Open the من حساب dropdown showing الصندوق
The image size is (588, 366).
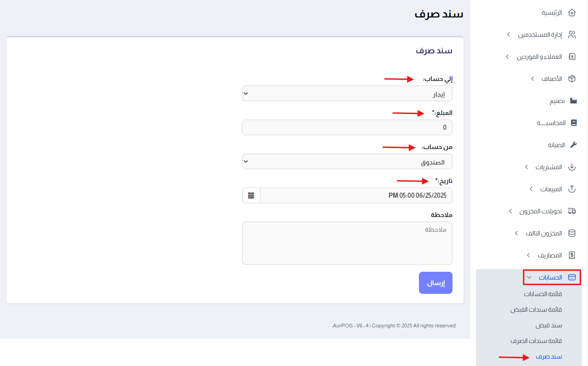(x=347, y=161)
